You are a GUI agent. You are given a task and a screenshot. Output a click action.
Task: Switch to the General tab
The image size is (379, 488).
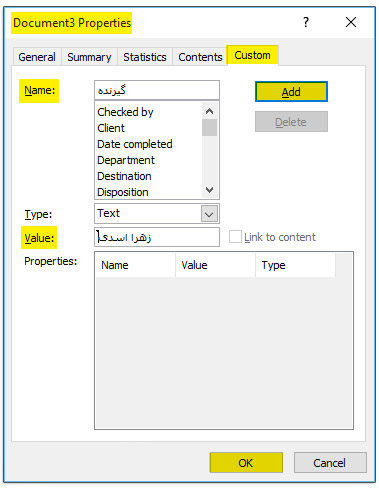click(37, 57)
